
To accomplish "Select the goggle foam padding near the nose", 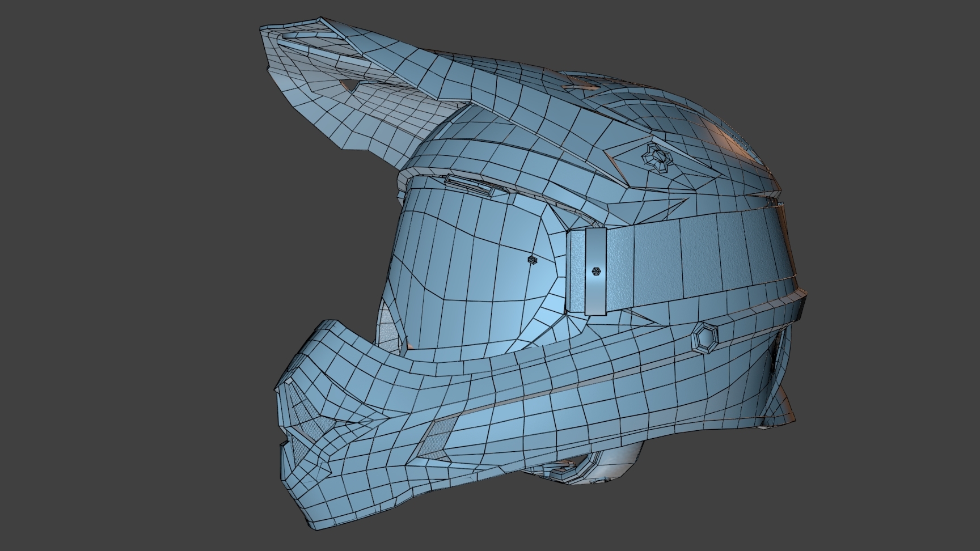I will click(390, 326).
